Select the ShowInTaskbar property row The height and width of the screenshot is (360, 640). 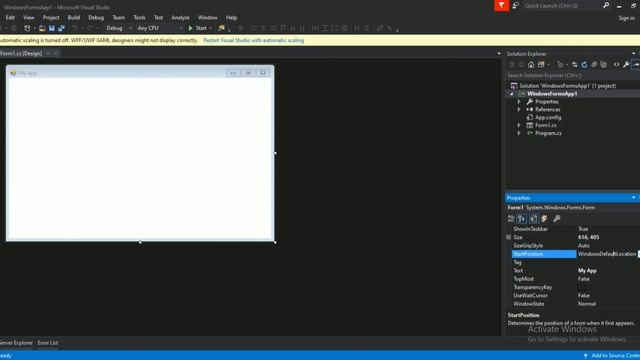(576, 229)
